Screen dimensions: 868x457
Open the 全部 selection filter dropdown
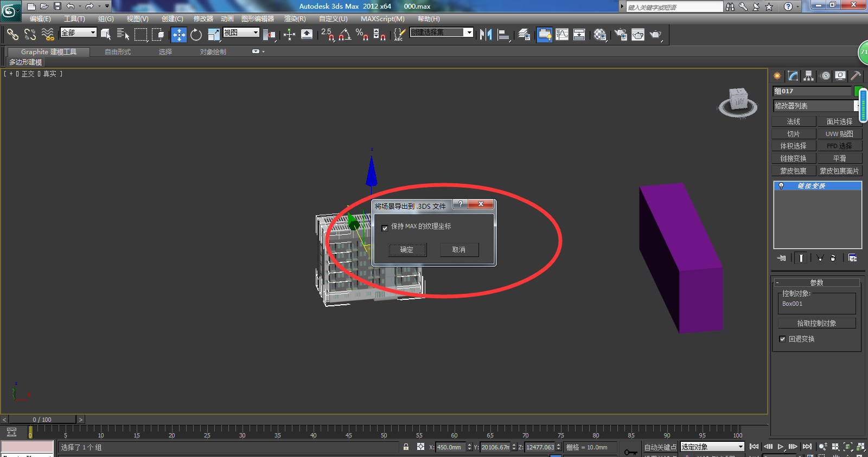tap(78, 33)
